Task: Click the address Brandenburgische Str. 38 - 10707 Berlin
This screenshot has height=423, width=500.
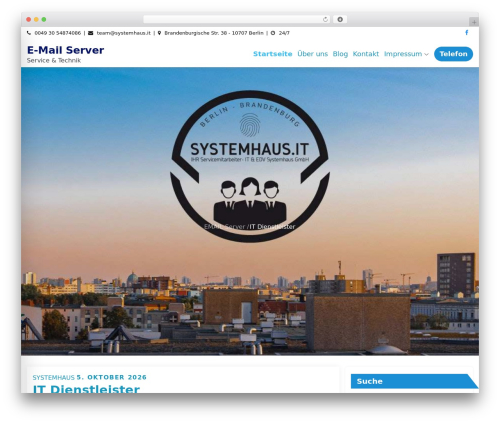Action: click(214, 33)
